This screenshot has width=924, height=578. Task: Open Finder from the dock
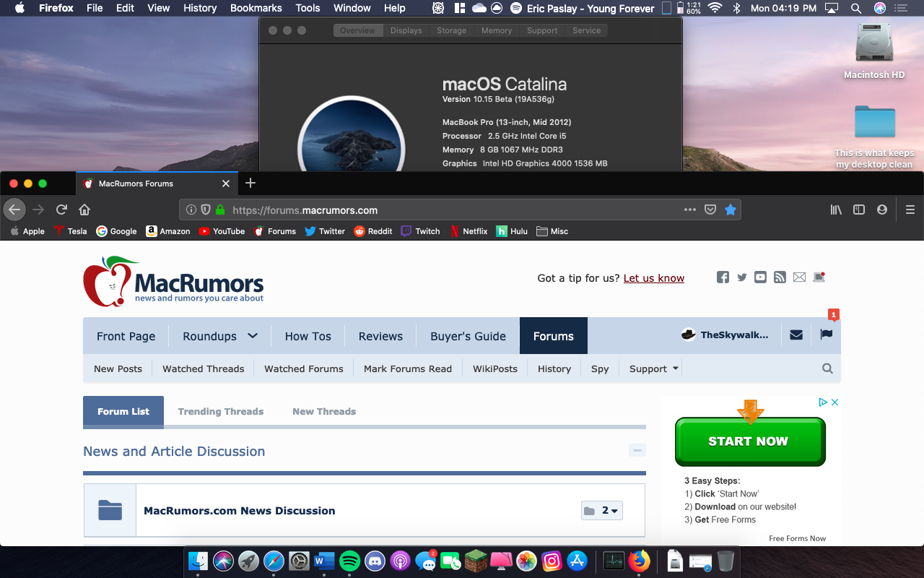[x=198, y=561]
